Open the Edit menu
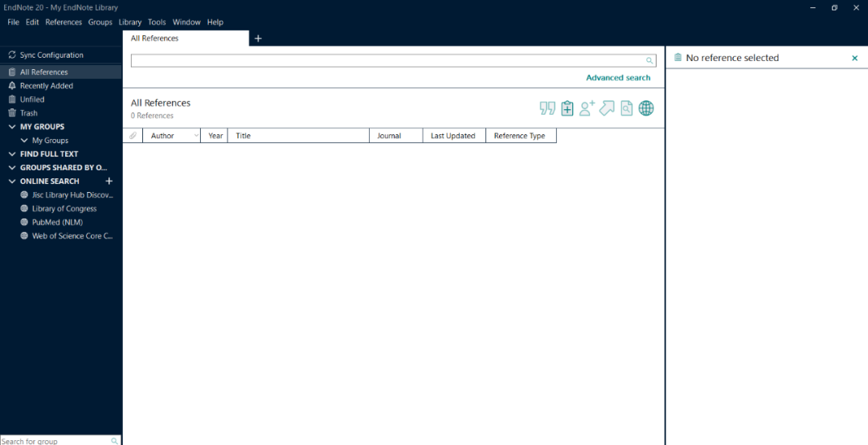 click(x=32, y=22)
